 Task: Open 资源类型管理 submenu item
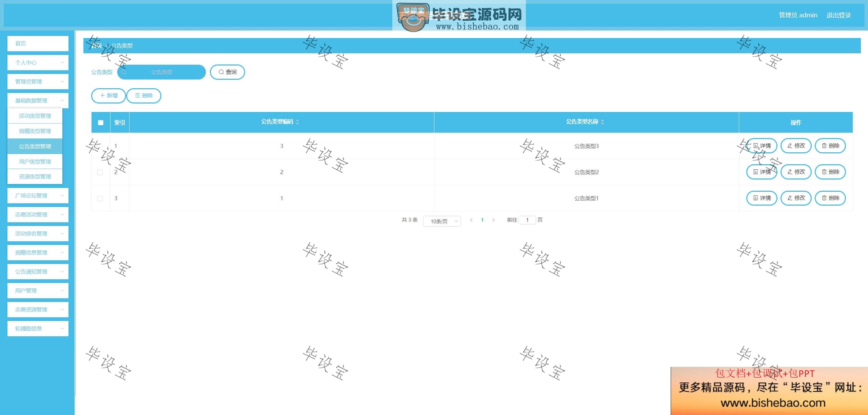[35, 176]
